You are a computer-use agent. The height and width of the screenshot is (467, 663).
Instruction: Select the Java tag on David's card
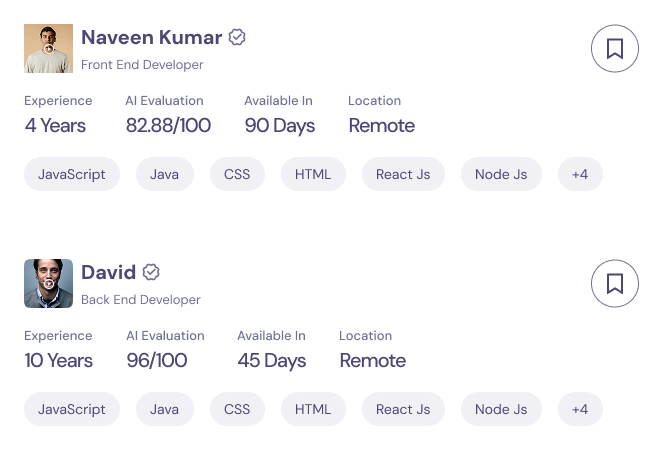point(165,409)
